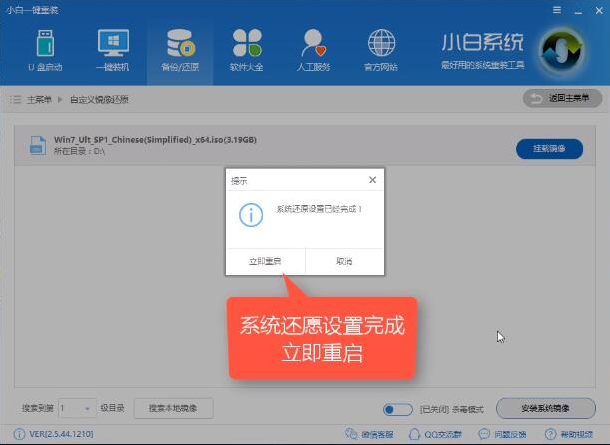Toggle the 杀毒模式 switch
Screen dimensions: 610x445
(x=397, y=409)
